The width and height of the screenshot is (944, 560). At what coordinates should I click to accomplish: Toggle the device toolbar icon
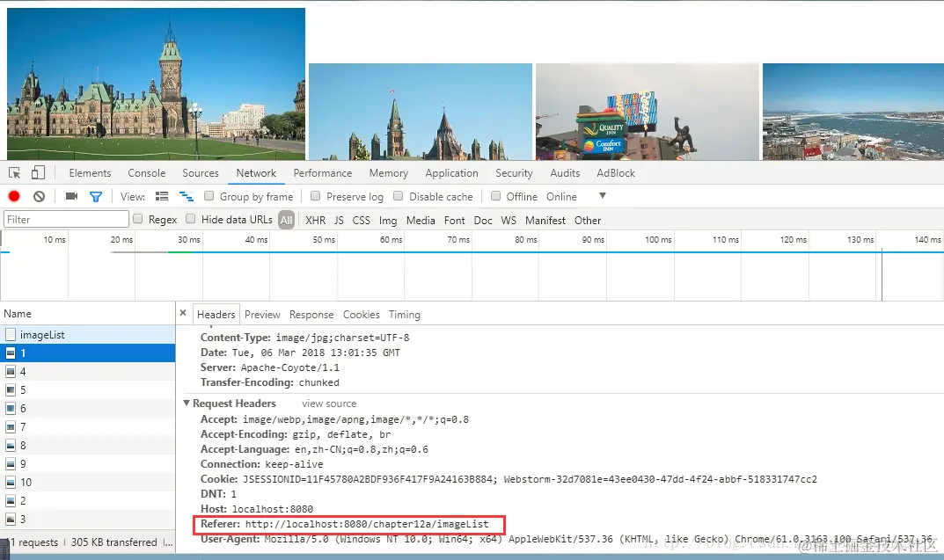click(38, 172)
